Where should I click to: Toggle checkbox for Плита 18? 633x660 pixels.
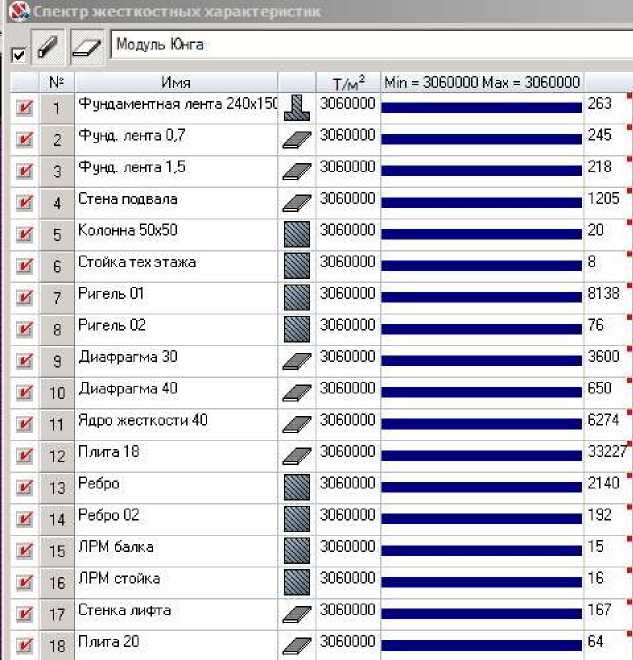[x=24, y=455]
